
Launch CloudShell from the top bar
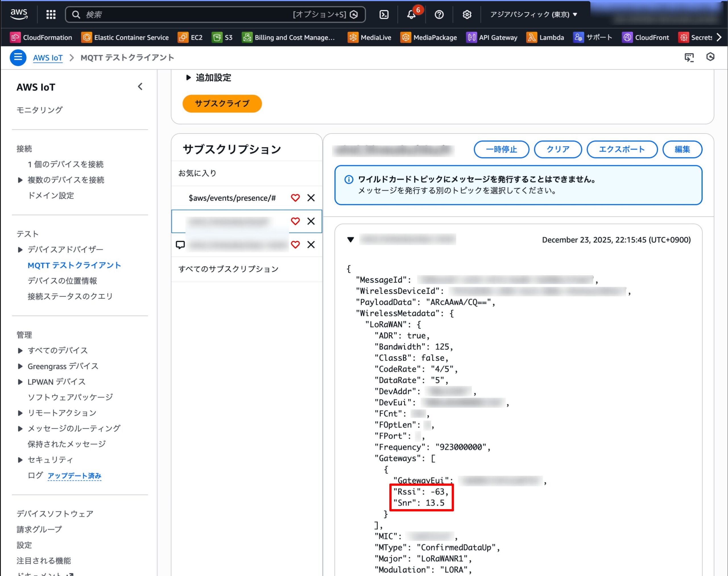tap(384, 14)
